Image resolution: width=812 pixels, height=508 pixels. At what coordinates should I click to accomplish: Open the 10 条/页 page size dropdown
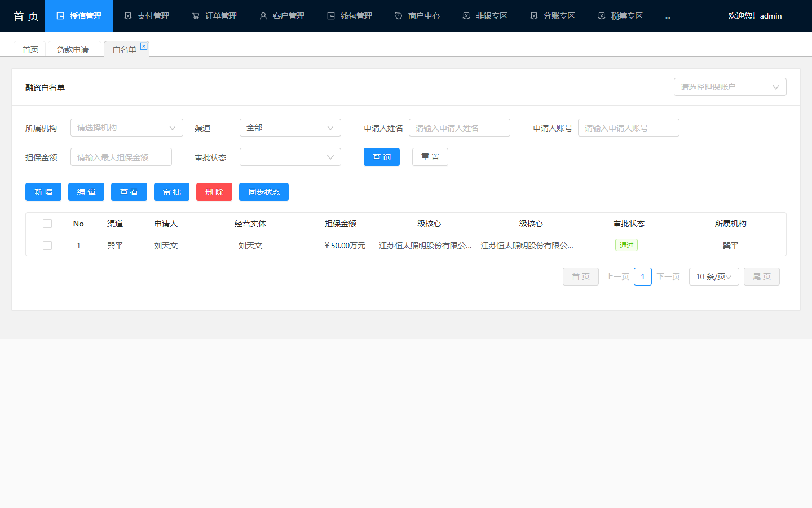point(714,277)
